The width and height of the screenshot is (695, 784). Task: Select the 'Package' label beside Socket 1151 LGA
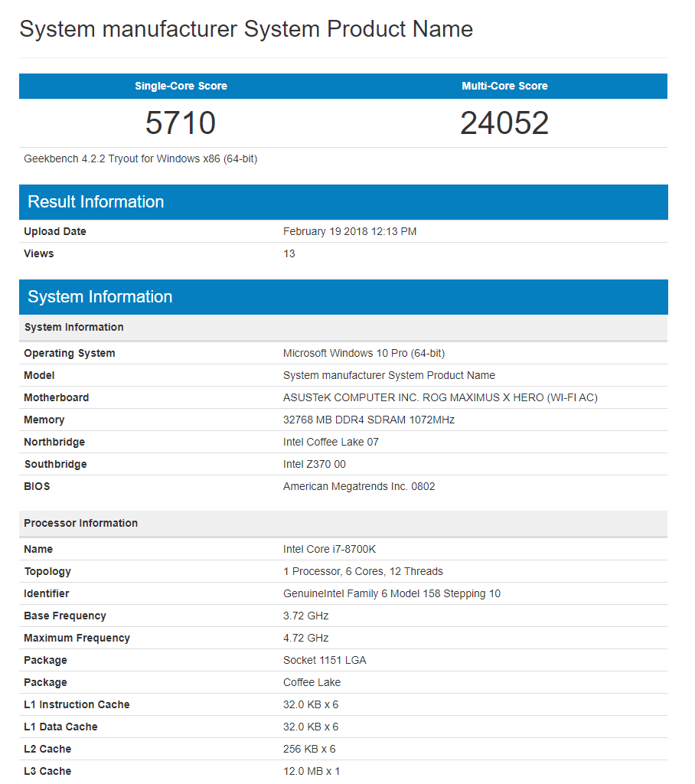click(45, 661)
